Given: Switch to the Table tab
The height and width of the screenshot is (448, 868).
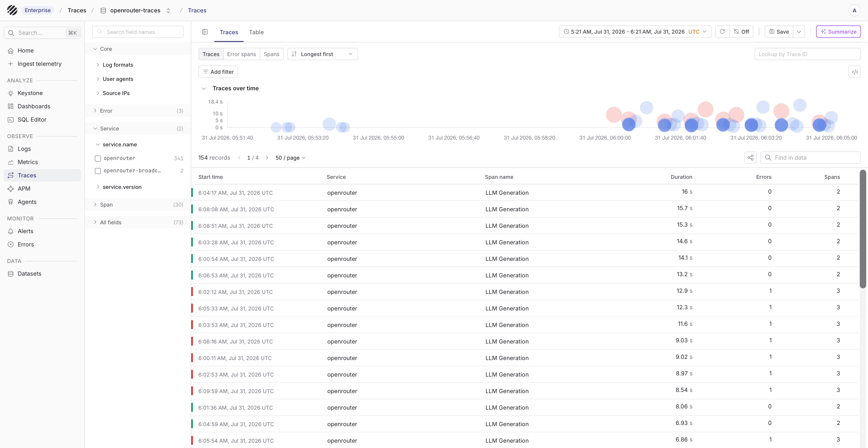Looking at the screenshot, I should pyautogui.click(x=256, y=32).
